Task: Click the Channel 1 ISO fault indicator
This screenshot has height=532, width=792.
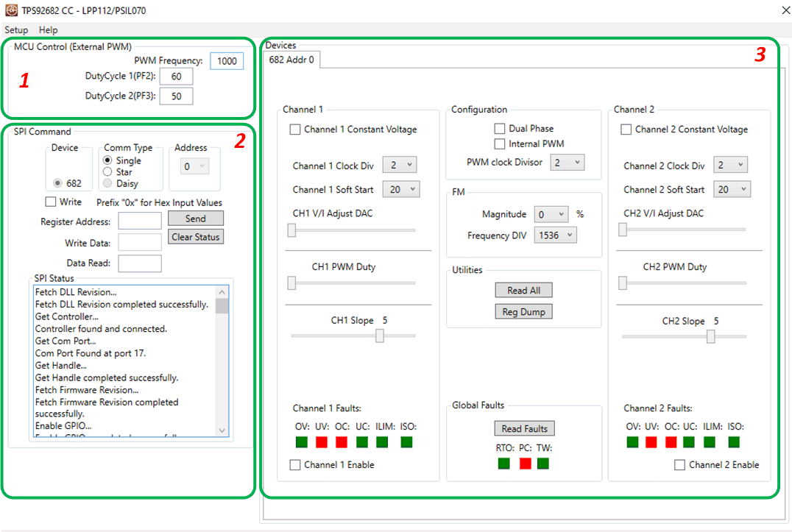Action: (407, 442)
